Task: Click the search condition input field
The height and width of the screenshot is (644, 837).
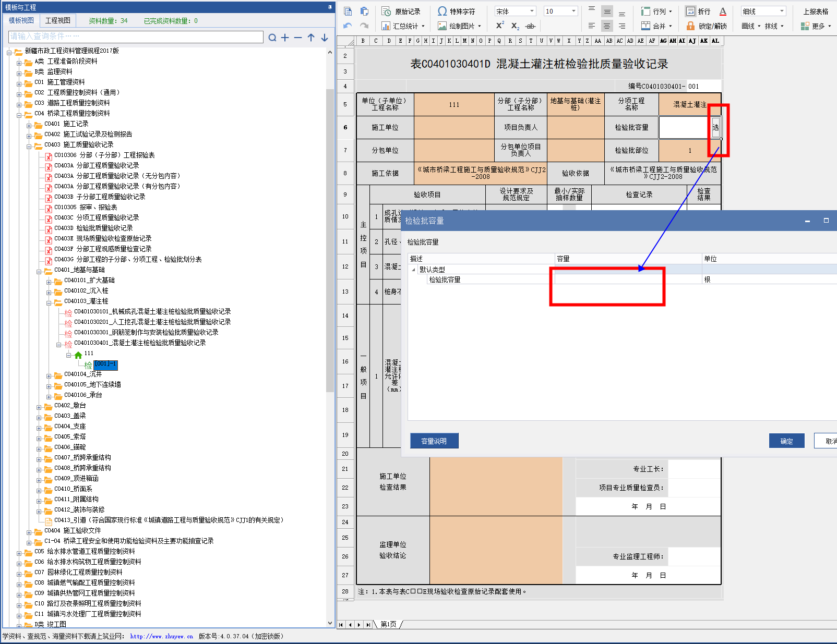Action: coord(136,37)
